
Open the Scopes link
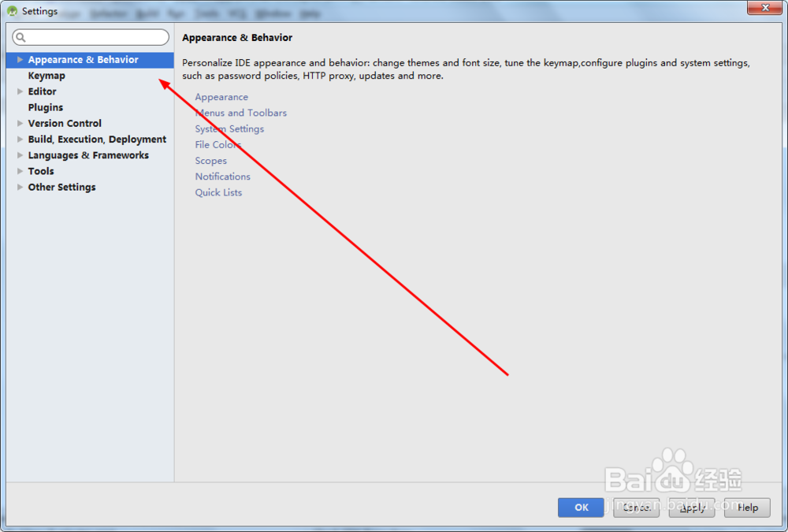(x=211, y=161)
